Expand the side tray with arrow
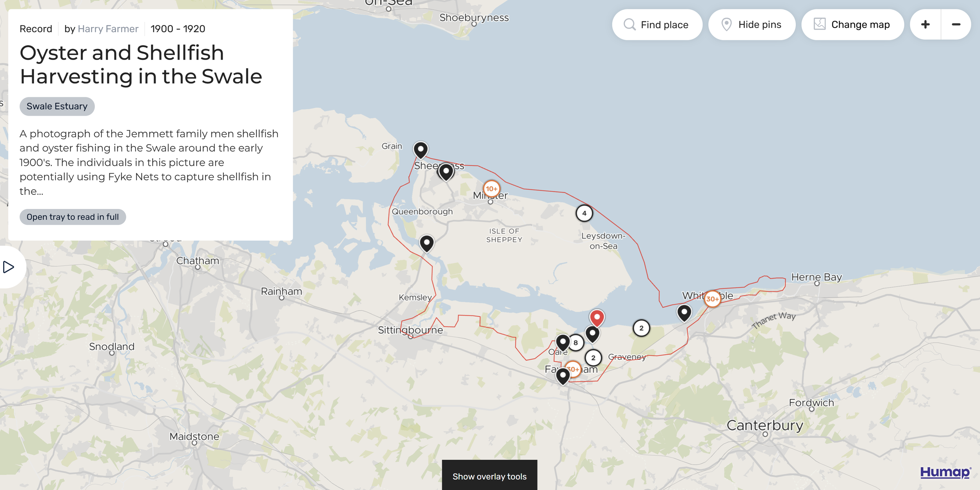Screen dimensions: 980x490 click(x=9, y=267)
